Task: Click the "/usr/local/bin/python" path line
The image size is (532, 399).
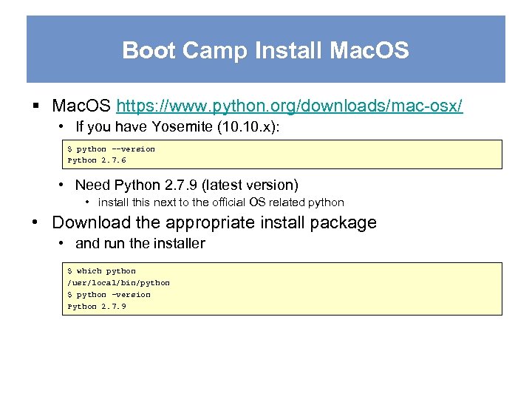Action: point(119,282)
